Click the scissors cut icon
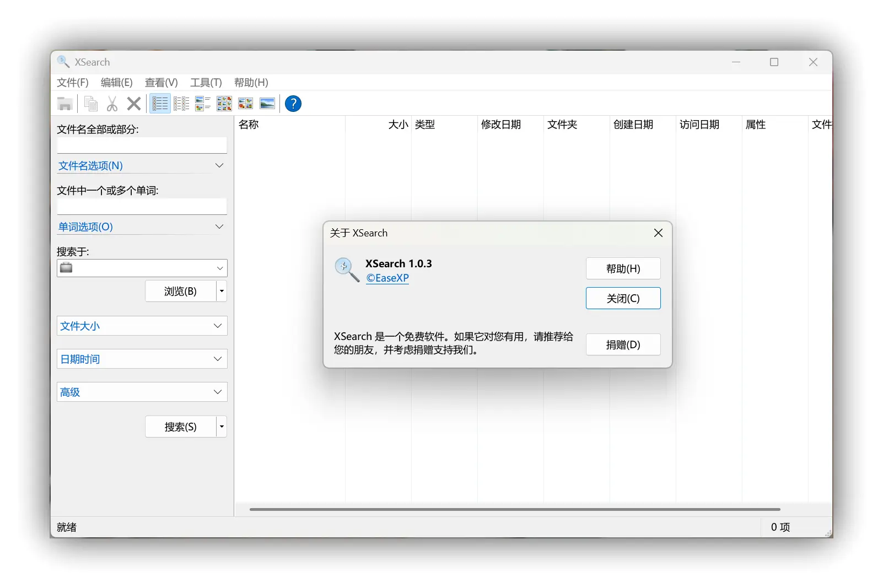Image resolution: width=883 pixels, height=588 pixels. pyautogui.click(x=112, y=104)
